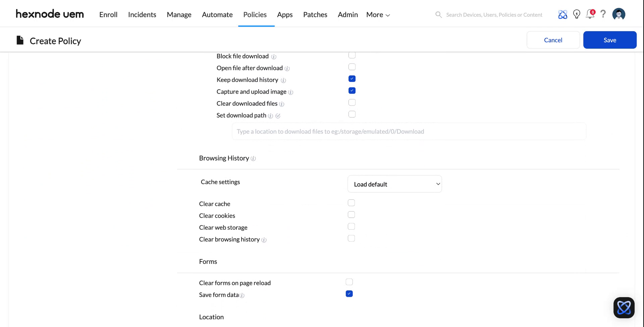
Task: Open the floating chat assistant button
Action: click(x=624, y=308)
